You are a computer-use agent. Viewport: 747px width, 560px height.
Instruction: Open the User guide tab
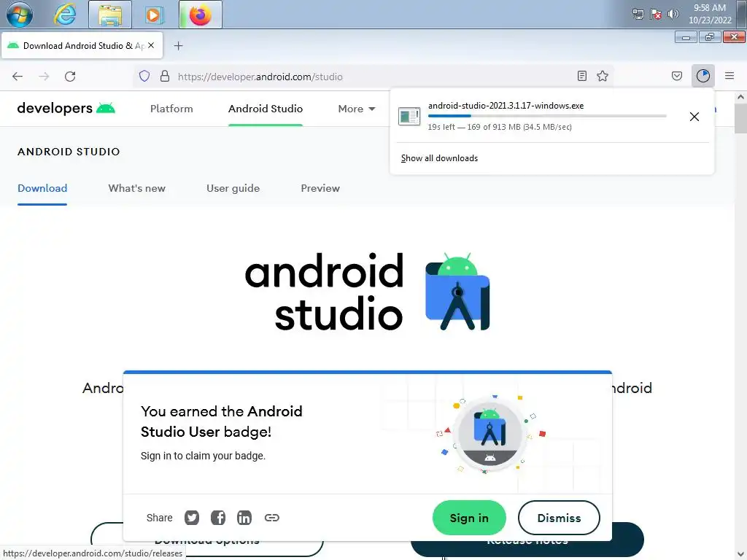[x=233, y=188]
